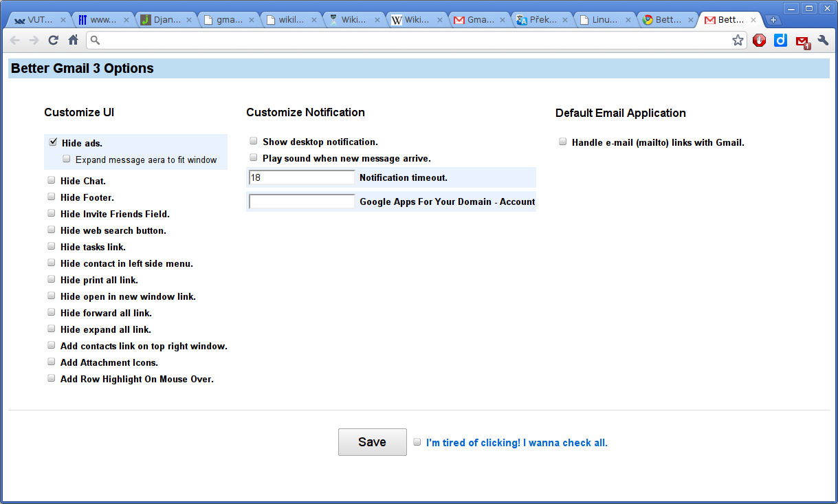Check the Hide Chat option
Image resolution: width=838 pixels, height=504 pixels.
[x=52, y=180]
